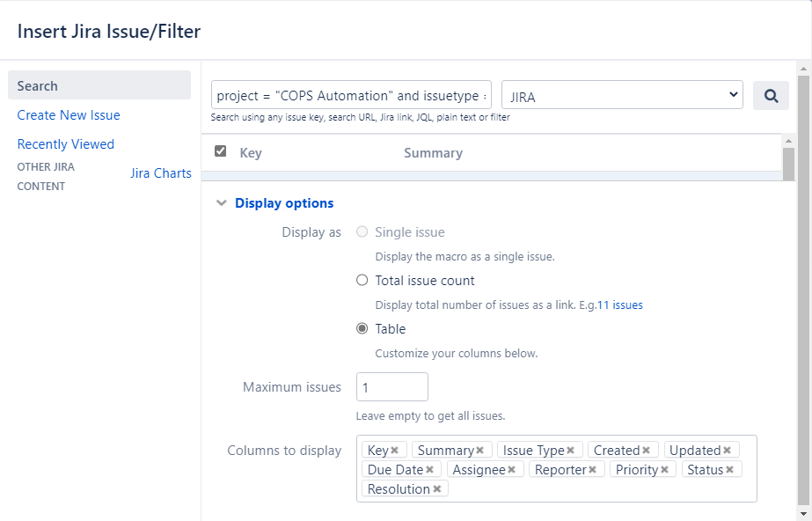Click the magnifier search button
Viewport: 812px width, 521px height.
771,96
